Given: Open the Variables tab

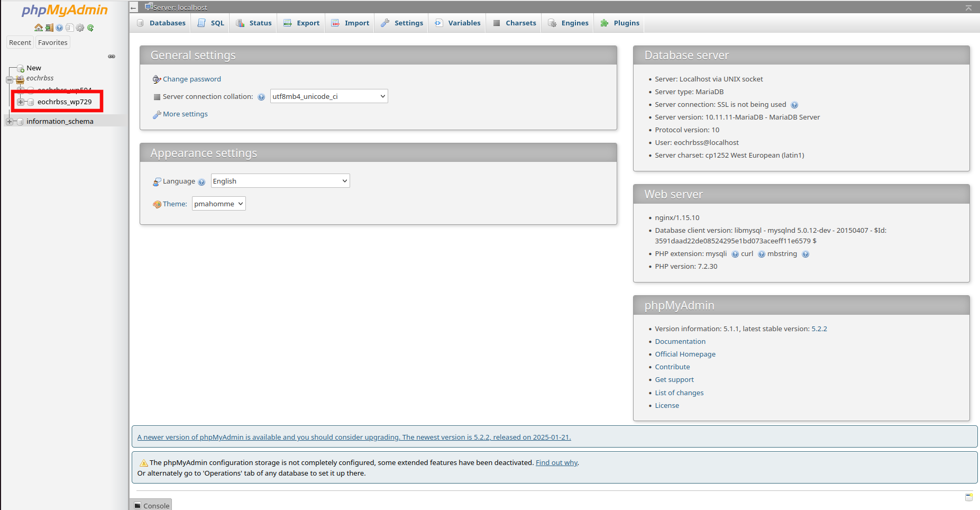Looking at the screenshot, I should point(457,23).
